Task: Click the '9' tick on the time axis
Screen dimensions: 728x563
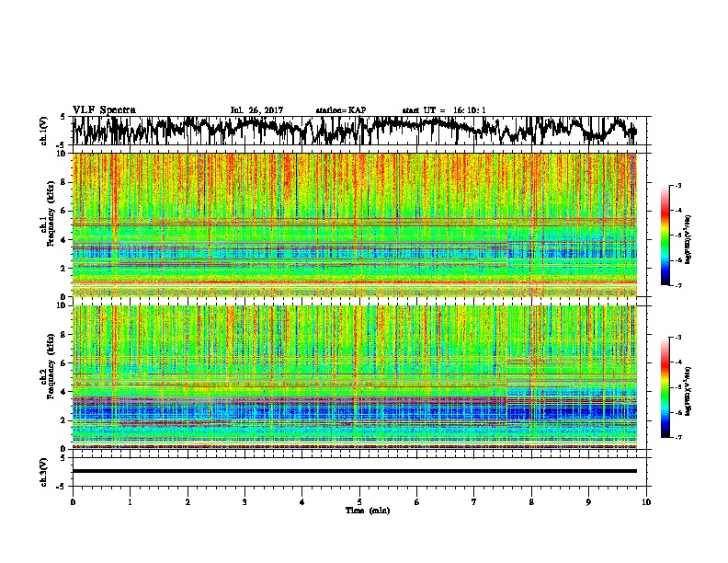Action: pyautogui.click(x=588, y=502)
